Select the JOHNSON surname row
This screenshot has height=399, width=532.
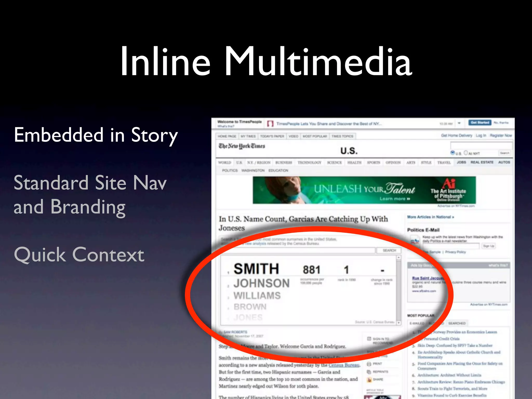261,283
